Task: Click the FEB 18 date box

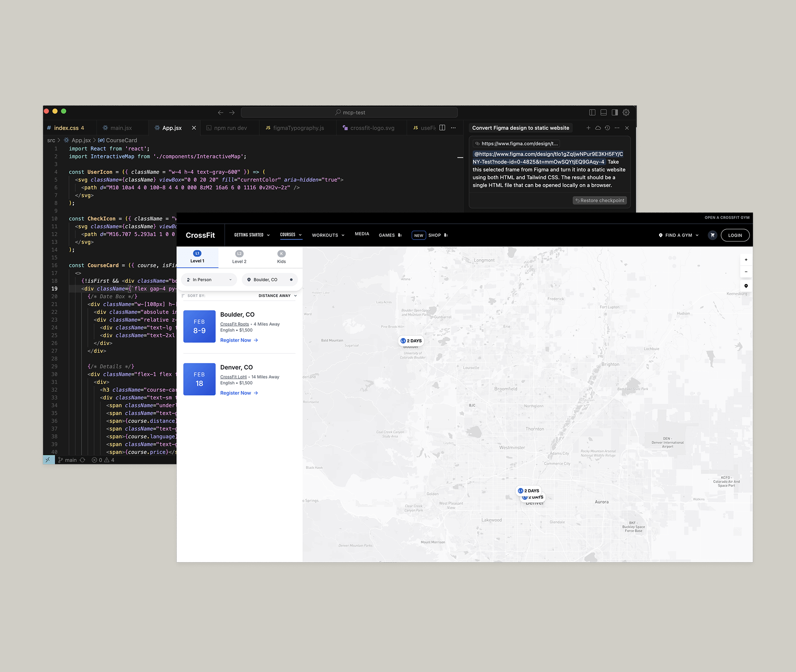Action: 199,379
